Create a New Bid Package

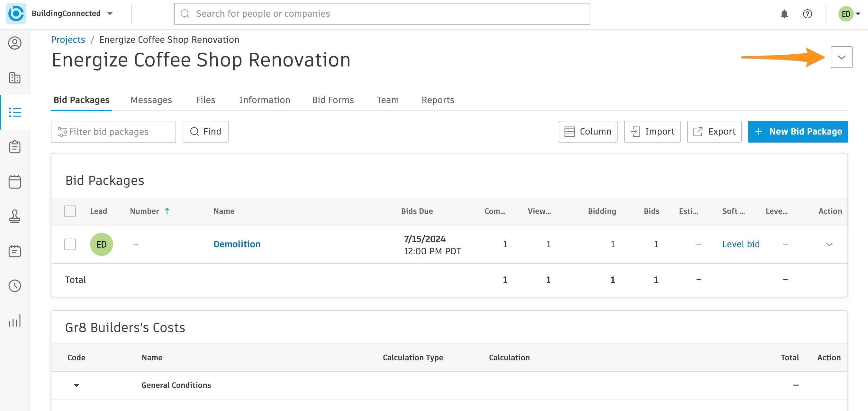(x=798, y=132)
